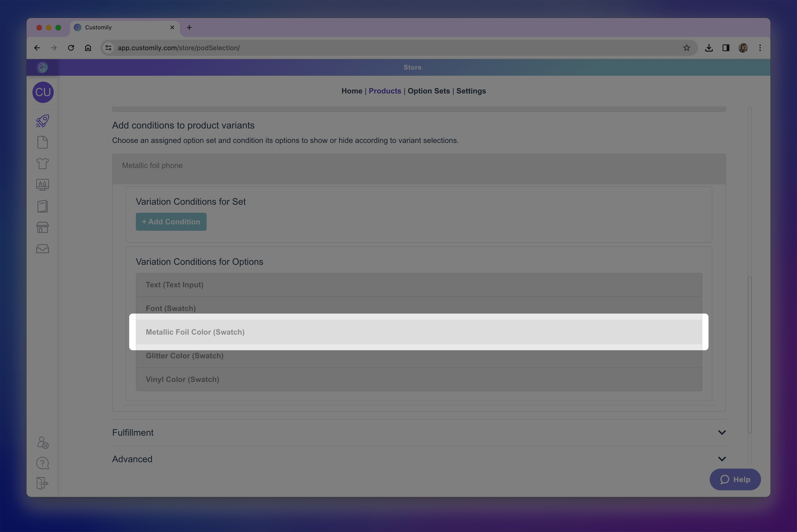This screenshot has height=532, width=797.
Task: Click the CU profile avatar
Action: click(43, 92)
